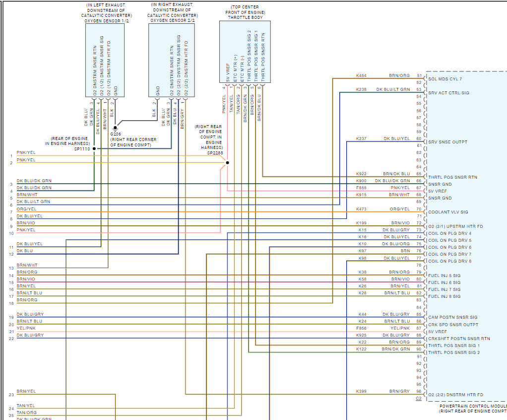Select the COOLANT VLV SIG pin label
507x420 pixels.
coord(448,212)
